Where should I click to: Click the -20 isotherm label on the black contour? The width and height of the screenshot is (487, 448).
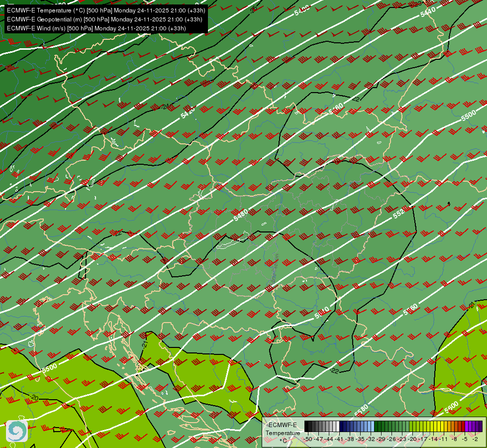34,397
